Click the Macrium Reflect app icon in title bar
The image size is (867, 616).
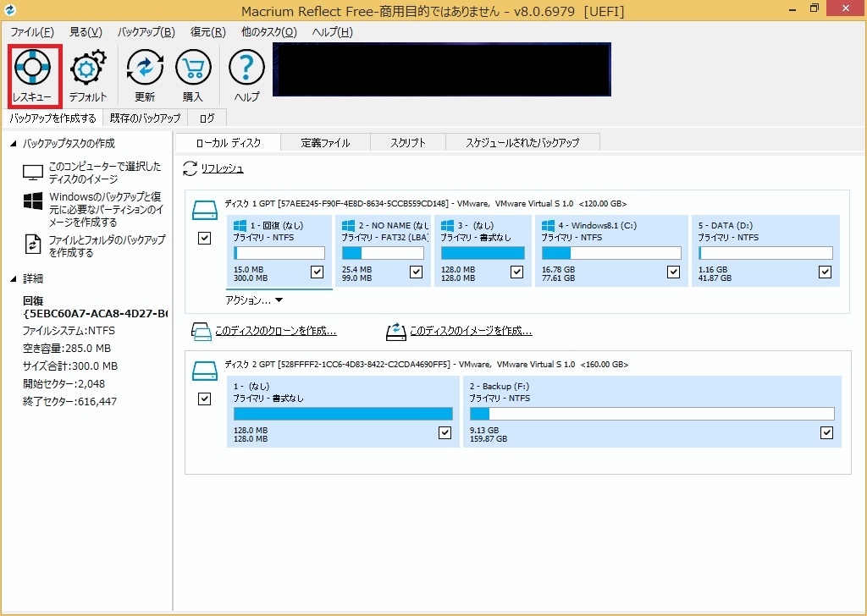[x=10, y=10]
